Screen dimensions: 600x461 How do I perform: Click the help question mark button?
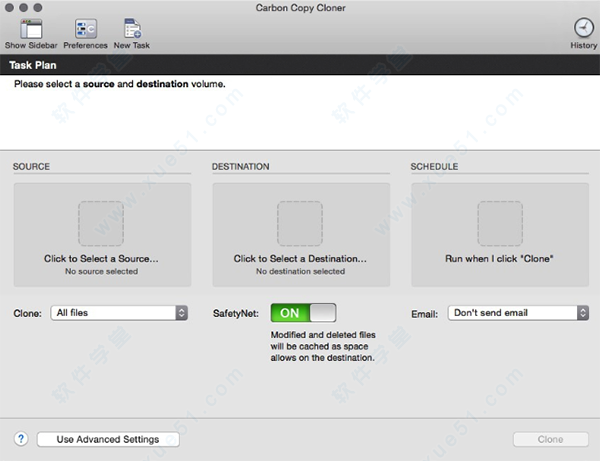coord(21,439)
